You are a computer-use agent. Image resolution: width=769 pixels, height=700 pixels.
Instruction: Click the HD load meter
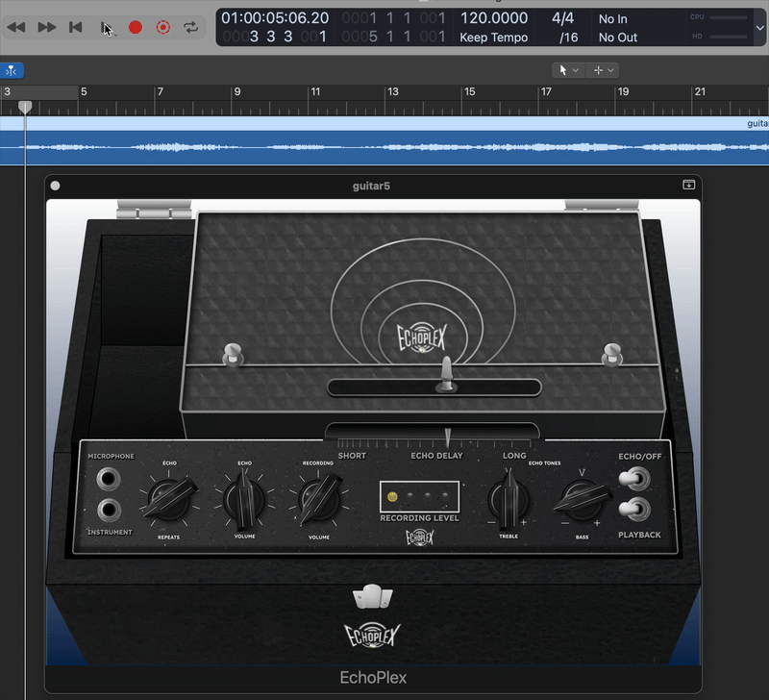[x=718, y=37]
